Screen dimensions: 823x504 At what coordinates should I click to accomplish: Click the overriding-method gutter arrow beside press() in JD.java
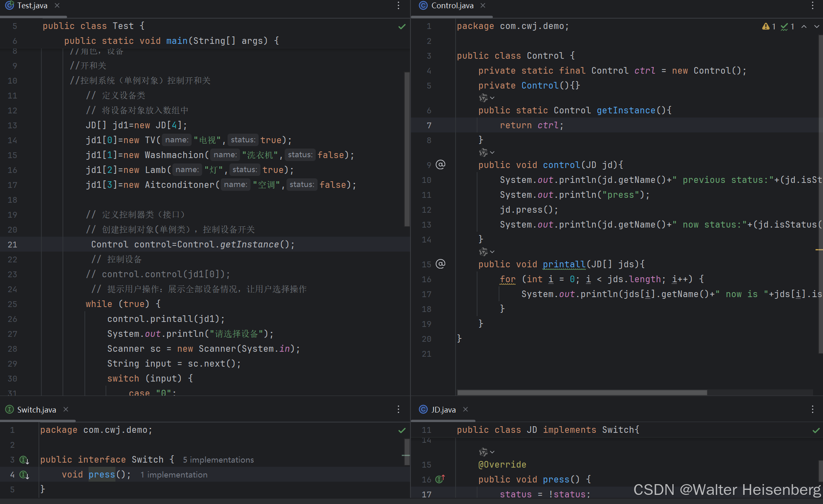click(x=440, y=479)
